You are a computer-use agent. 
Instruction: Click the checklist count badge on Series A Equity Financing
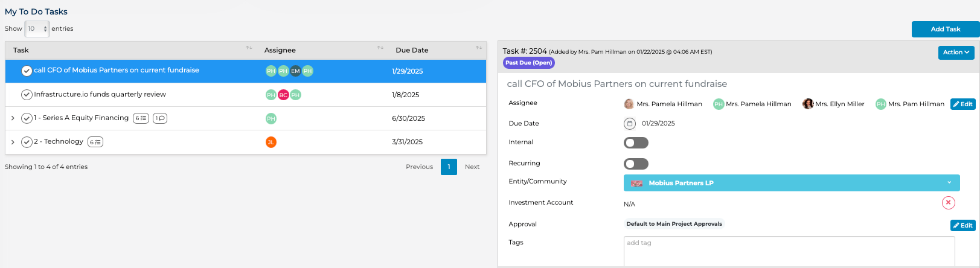(141, 118)
